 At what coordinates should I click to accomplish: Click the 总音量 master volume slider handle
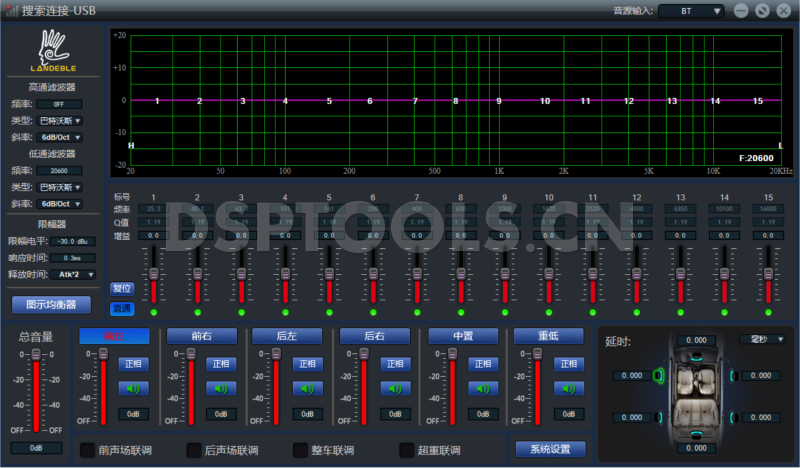36,354
